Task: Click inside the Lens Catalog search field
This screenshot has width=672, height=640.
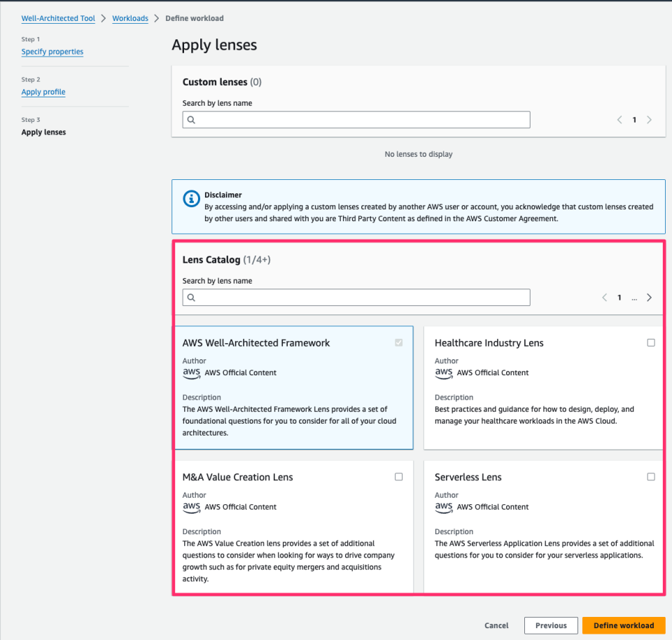Action: coord(350,298)
